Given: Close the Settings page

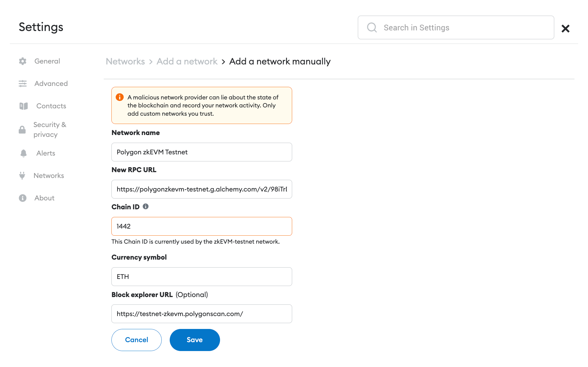Looking at the screenshot, I should [x=565, y=29].
